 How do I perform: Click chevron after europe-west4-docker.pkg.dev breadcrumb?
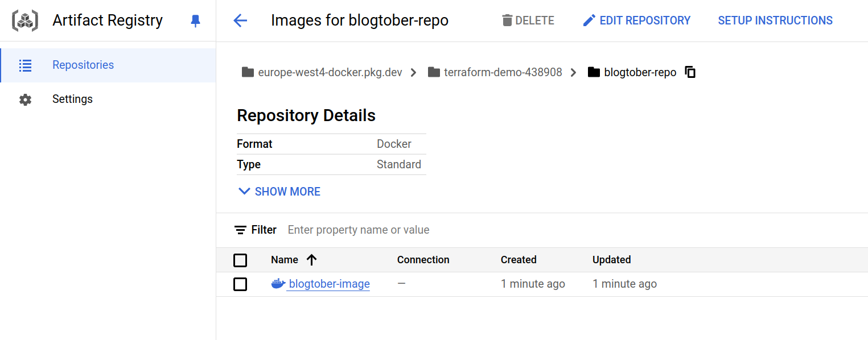414,72
